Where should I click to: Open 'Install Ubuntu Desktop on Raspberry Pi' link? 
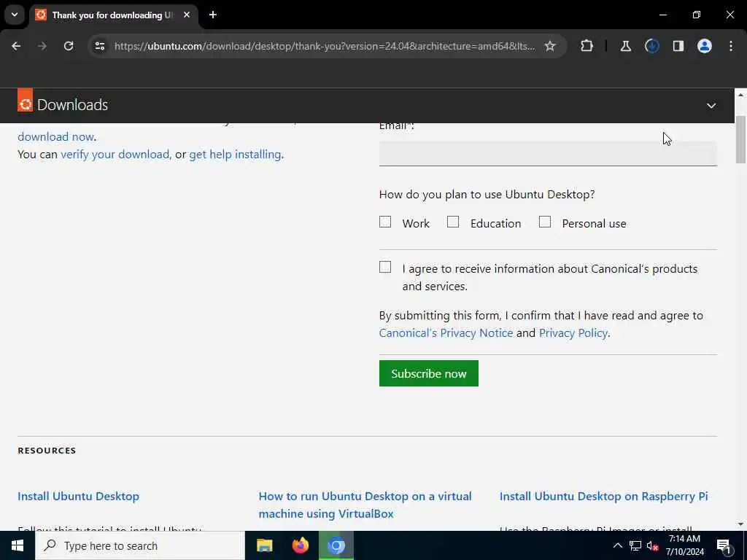pyautogui.click(x=603, y=496)
